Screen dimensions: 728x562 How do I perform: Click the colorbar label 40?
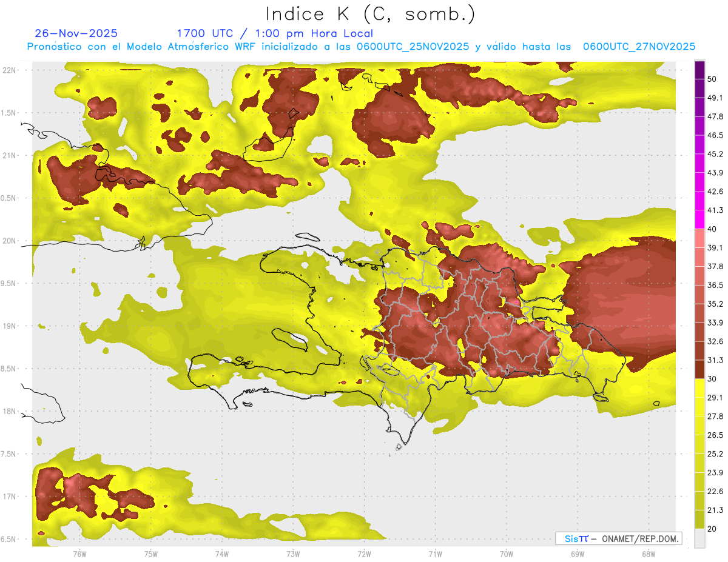[712, 229]
